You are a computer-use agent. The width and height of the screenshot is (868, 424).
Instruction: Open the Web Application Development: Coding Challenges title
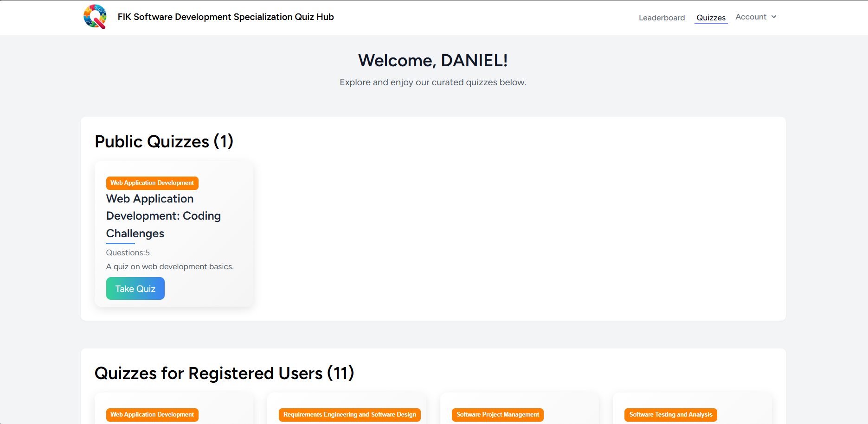(163, 216)
